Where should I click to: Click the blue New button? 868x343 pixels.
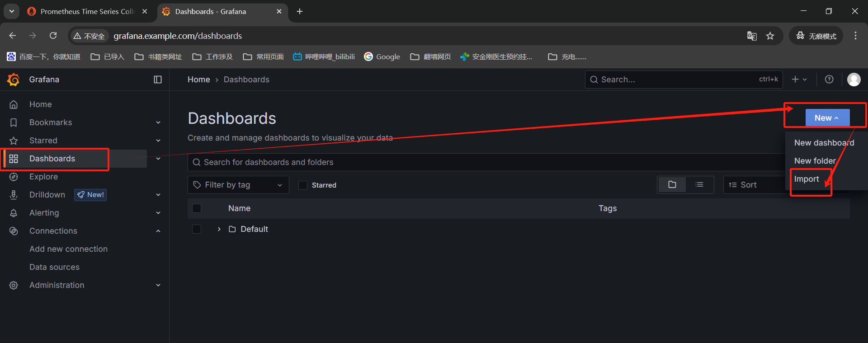click(x=827, y=118)
